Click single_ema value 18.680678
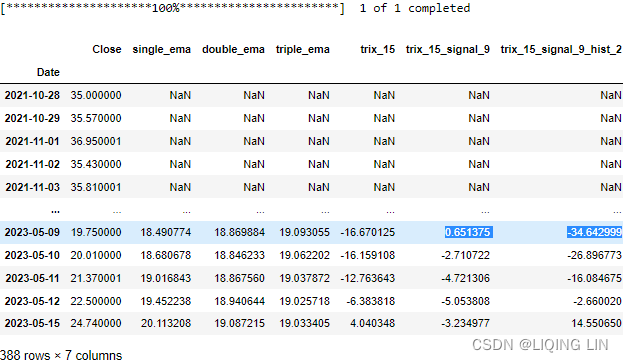Viewport: 623px width, 362px height. 166,256
